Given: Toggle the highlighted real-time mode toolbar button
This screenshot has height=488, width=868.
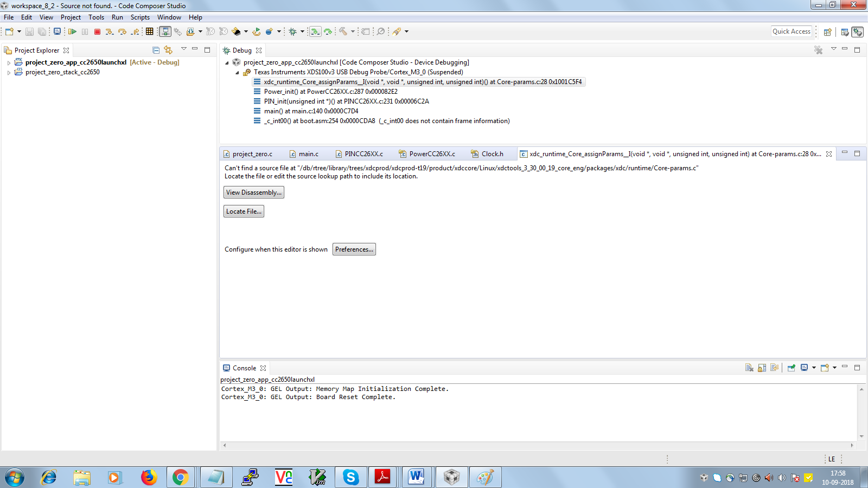Looking at the screenshot, I should (165, 31).
